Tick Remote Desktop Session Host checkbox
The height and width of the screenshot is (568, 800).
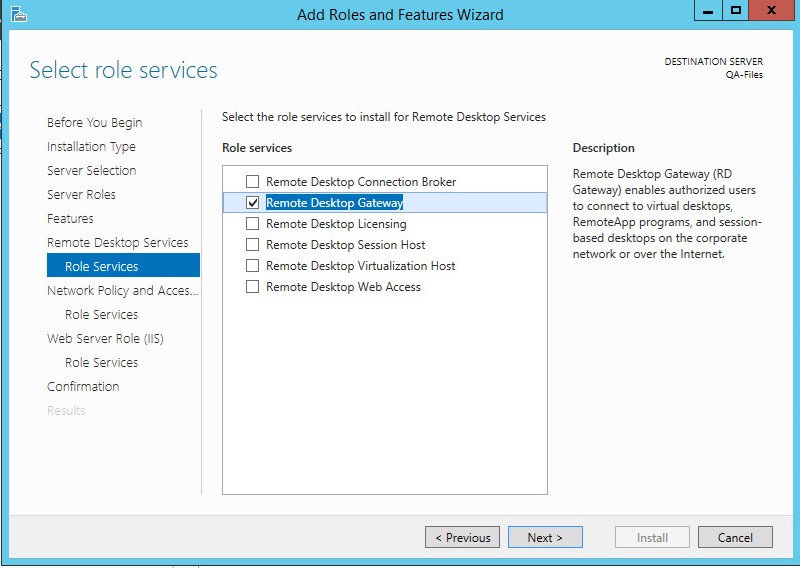[253, 245]
